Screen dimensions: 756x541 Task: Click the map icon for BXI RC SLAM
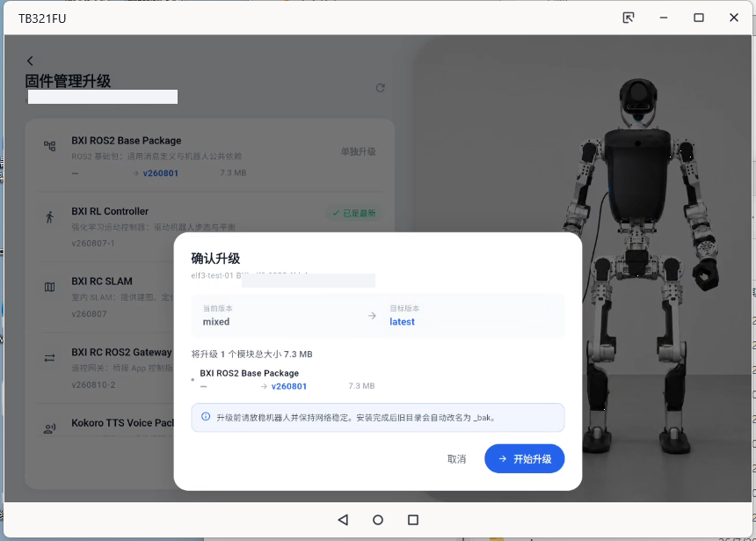coord(49,287)
